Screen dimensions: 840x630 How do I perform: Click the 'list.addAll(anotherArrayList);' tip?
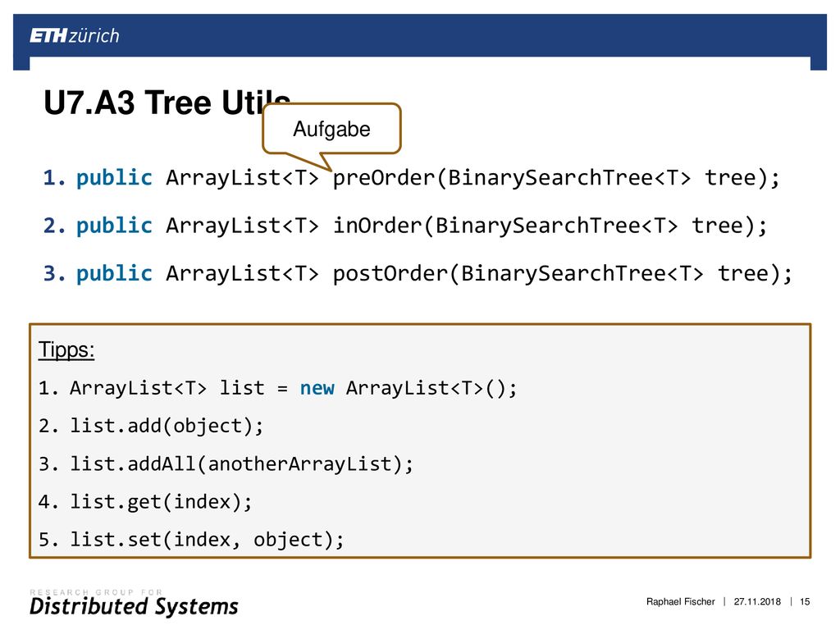coord(226,464)
